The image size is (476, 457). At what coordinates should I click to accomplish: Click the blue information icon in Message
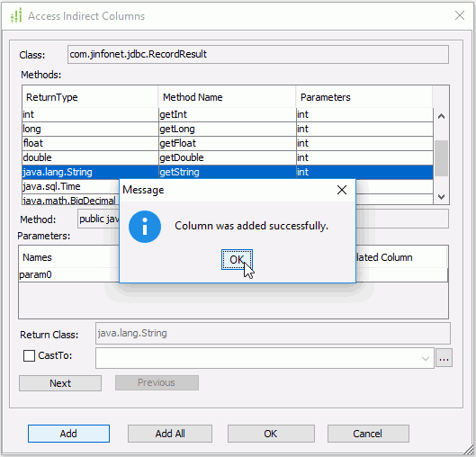click(x=145, y=227)
